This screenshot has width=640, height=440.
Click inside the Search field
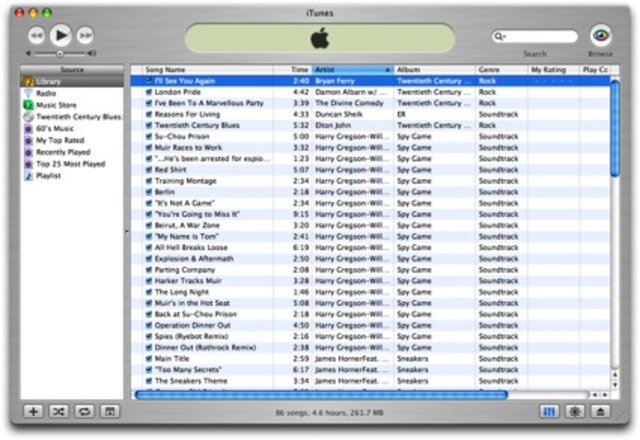tap(535, 36)
